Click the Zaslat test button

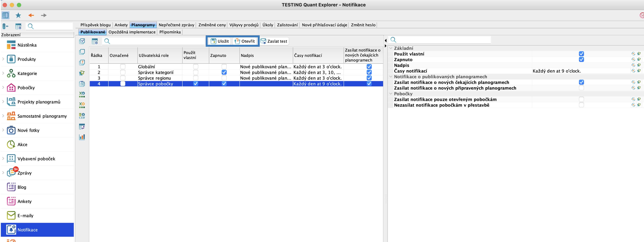[274, 41]
